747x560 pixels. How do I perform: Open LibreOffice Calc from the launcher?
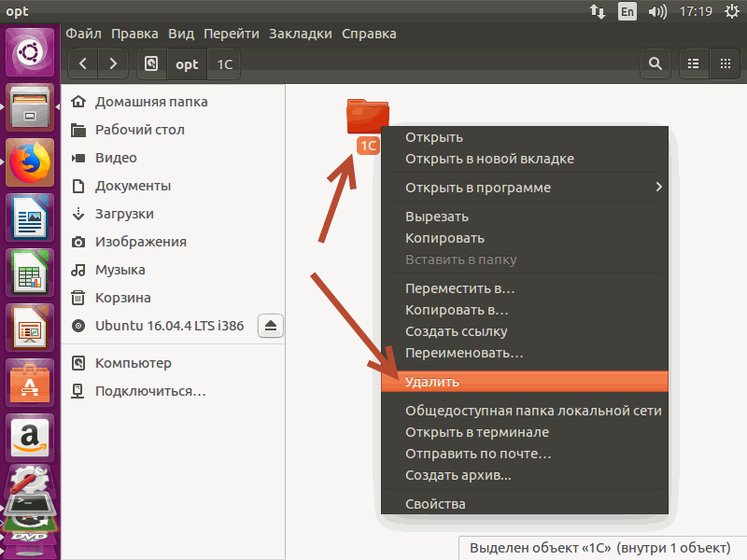click(x=31, y=273)
